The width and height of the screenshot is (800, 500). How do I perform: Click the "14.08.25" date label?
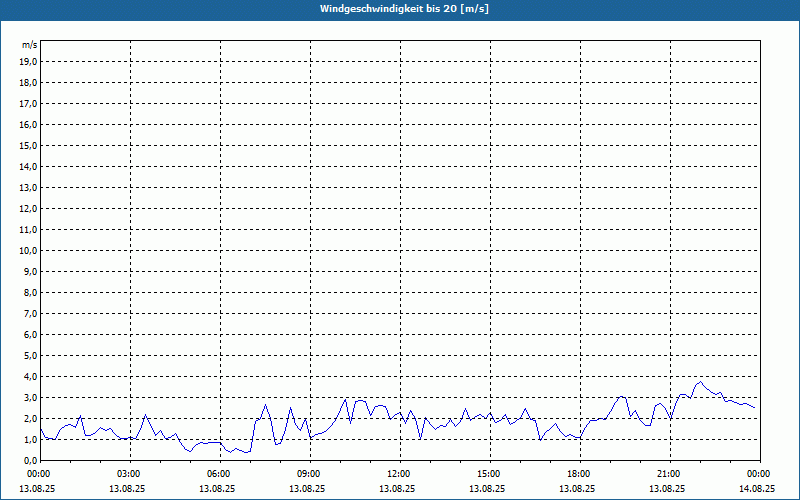point(757,488)
